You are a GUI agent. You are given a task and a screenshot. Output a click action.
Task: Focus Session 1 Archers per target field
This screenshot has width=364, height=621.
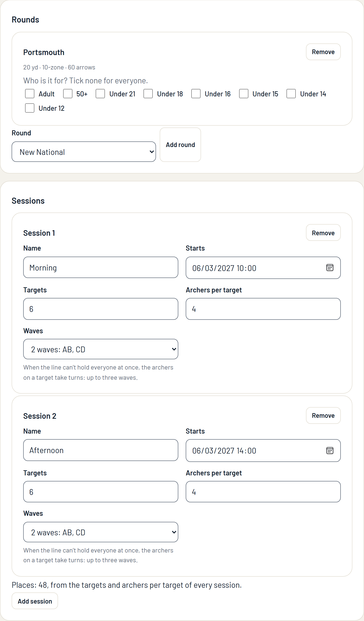point(263,309)
